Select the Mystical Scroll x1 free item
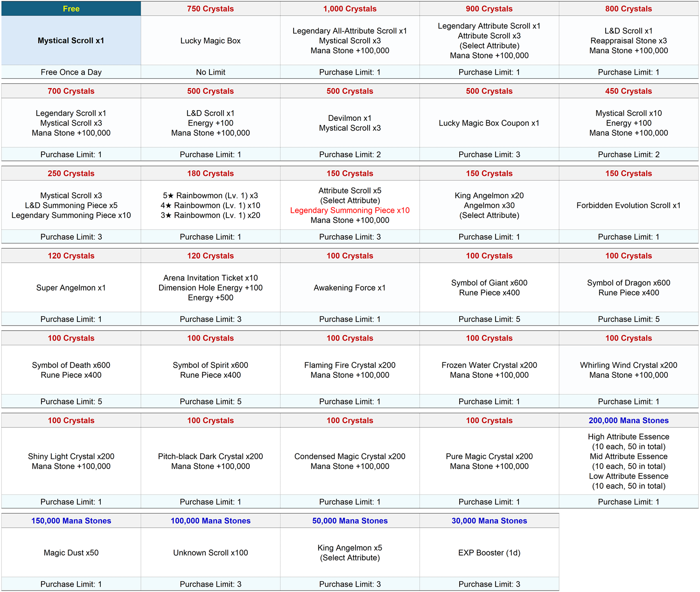 pos(71,41)
